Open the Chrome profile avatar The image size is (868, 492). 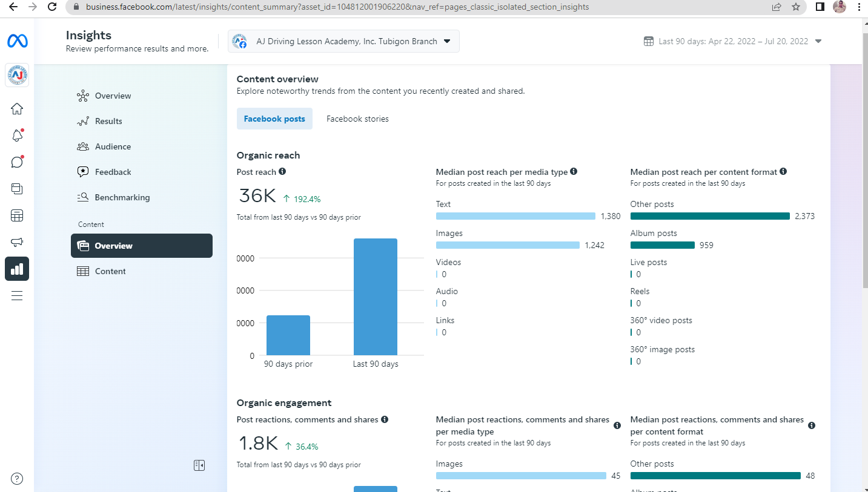click(x=840, y=7)
